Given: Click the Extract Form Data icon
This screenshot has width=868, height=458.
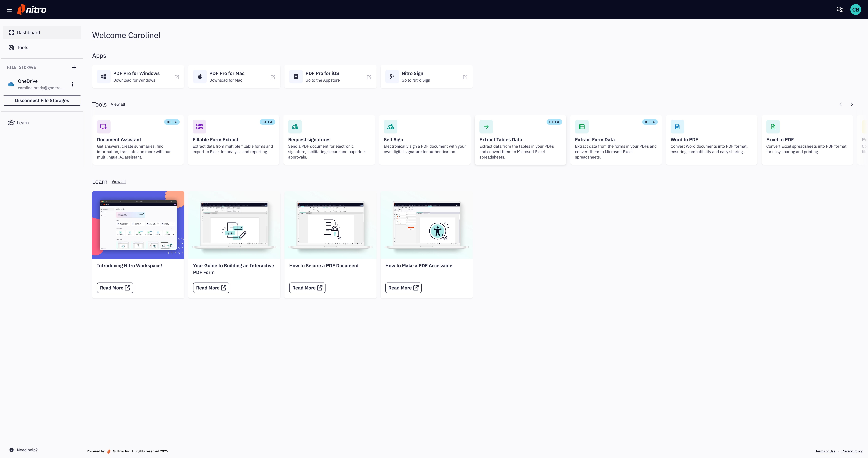Looking at the screenshot, I should 582,127.
